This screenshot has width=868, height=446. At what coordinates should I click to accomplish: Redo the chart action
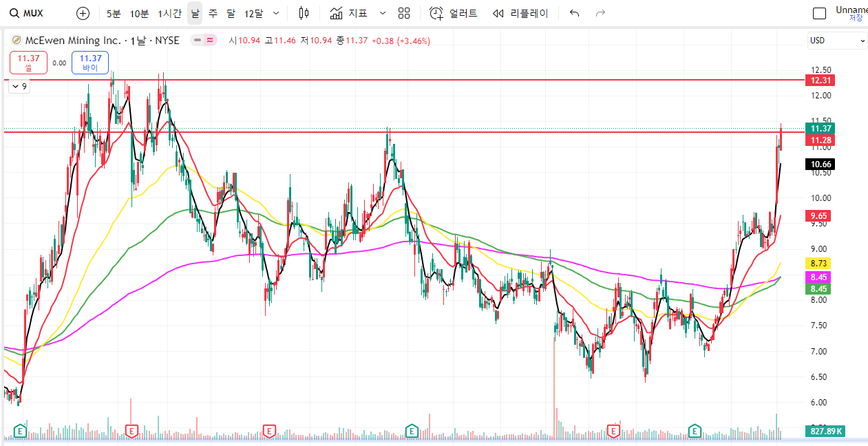[x=600, y=13]
